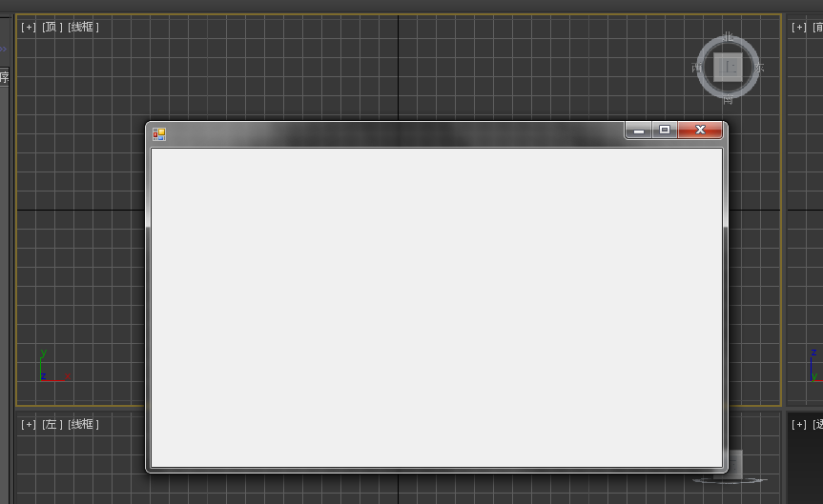
Task: Expand the blue >> chevrons on left edge
Action: [x=3, y=49]
